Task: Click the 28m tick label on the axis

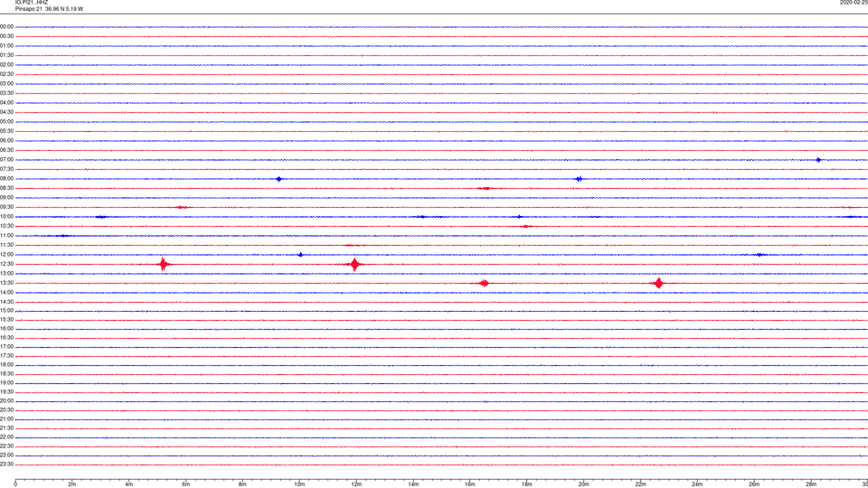Action: tap(811, 484)
